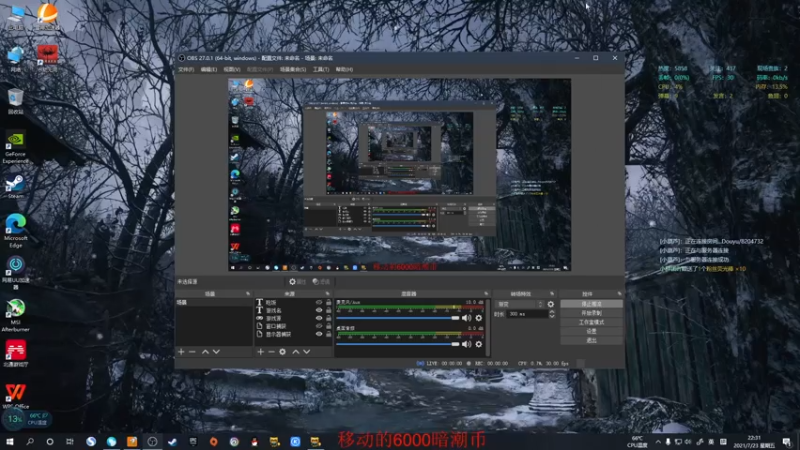Viewport: 800px width, 450px height.
Task: Open GeForce Experience desktop shortcut
Action: point(15,148)
